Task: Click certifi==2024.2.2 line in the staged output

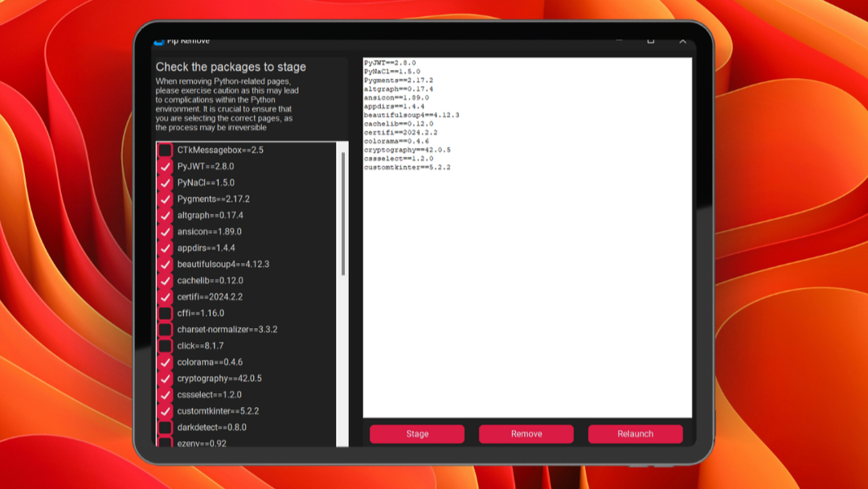Action: click(400, 133)
